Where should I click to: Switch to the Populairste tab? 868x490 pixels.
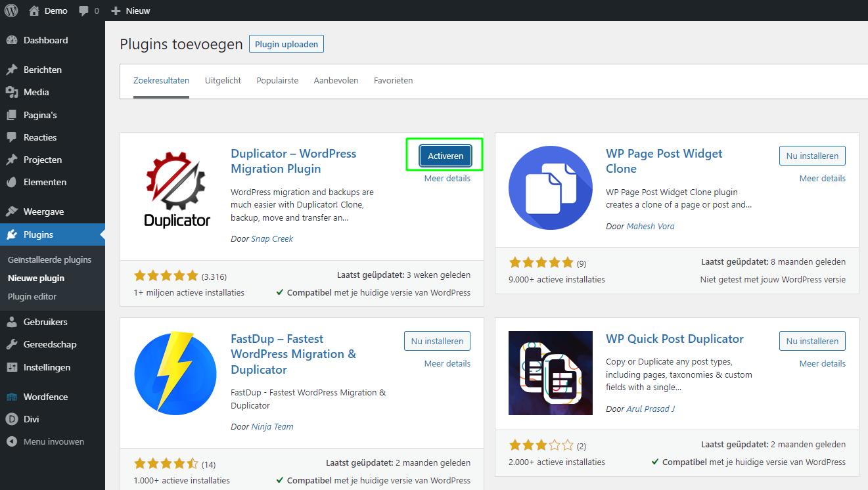(x=277, y=81)
